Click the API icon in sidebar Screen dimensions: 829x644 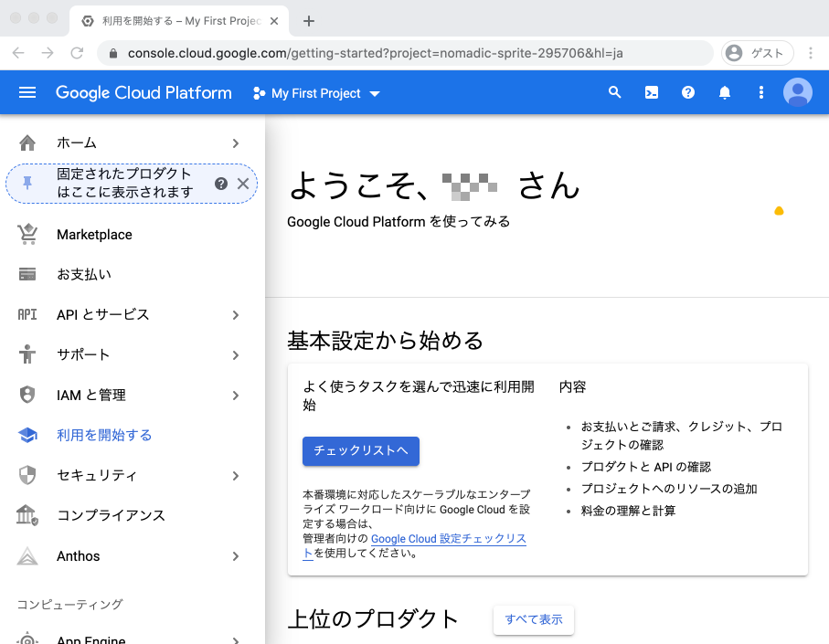pos(27,314)
